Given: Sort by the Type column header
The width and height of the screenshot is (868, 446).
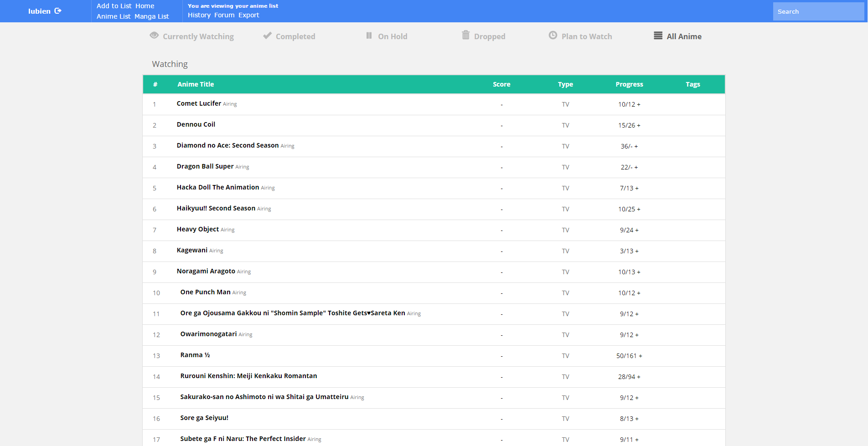Looking at the screenshot, I should click(x=565, y=84).
